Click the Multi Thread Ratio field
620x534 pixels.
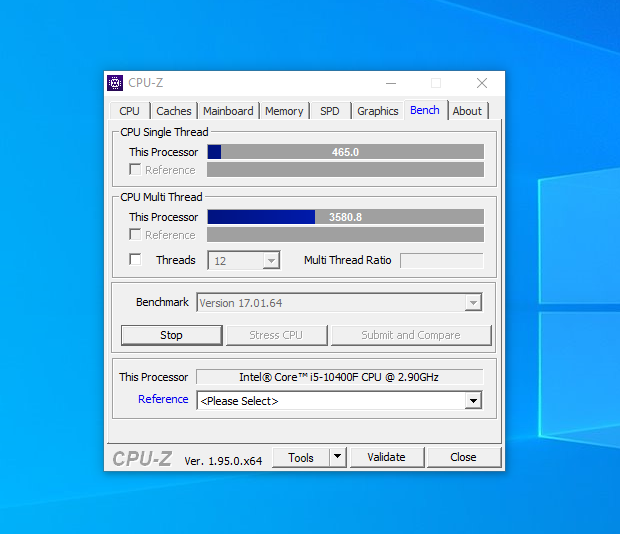click(442, 260)
